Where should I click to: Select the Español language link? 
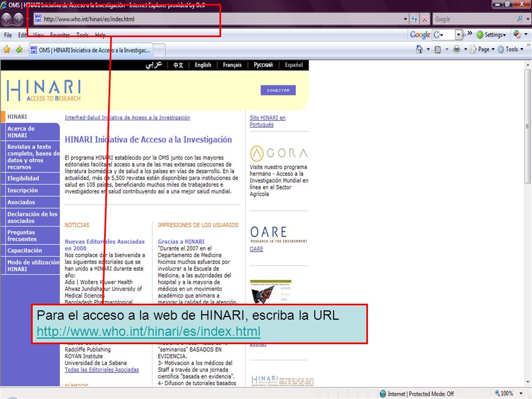tap(294, 65)
